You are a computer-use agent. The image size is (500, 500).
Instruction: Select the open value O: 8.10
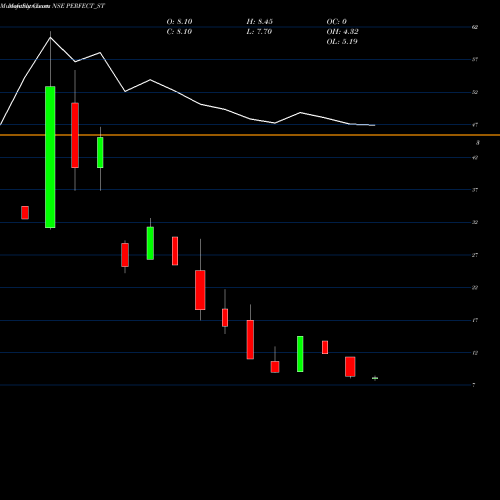tap(179, 21)
